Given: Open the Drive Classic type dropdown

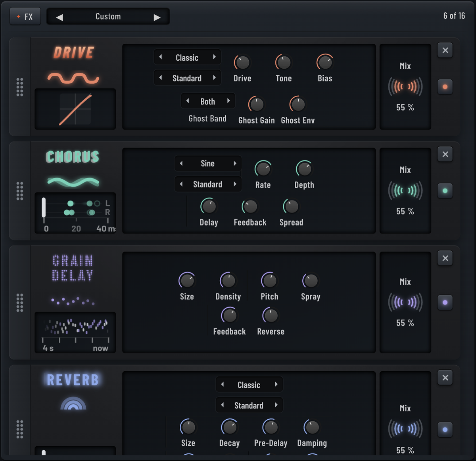Looking at the screenshot, I should 187,57.
